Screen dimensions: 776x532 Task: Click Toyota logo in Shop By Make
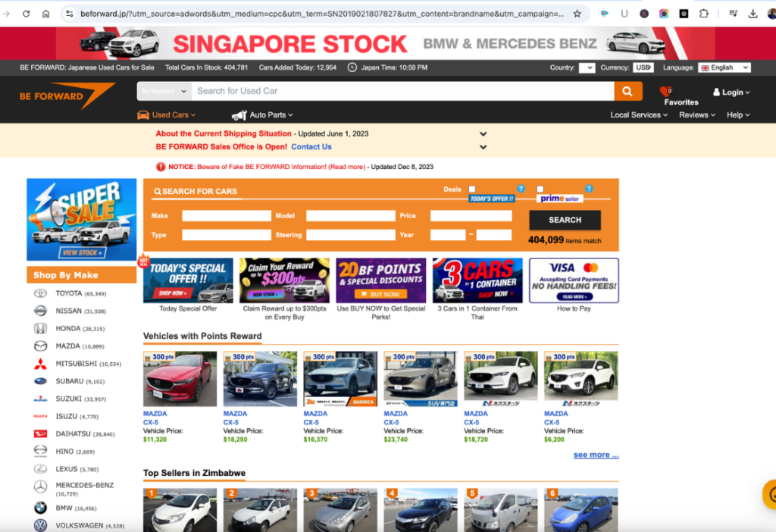point(40,293)
